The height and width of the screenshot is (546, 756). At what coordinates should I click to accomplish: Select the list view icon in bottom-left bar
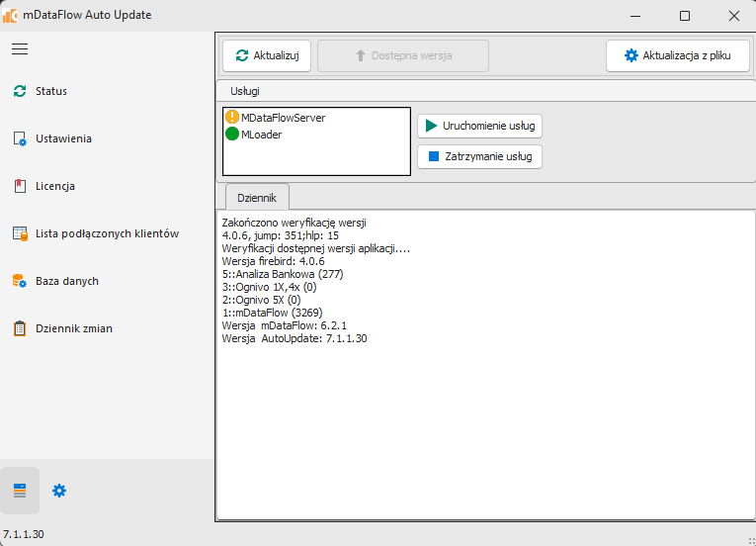pyautogui.click(x=20, y=491)
